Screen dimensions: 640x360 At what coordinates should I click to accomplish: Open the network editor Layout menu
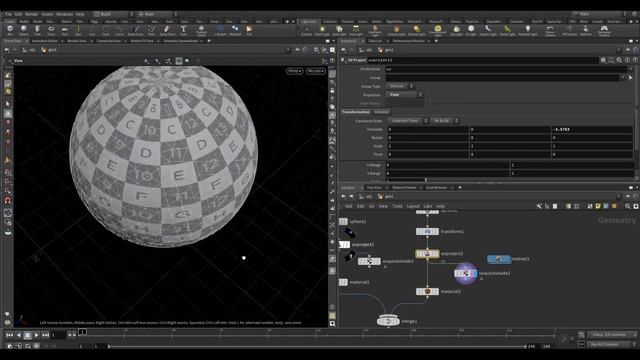413,206
